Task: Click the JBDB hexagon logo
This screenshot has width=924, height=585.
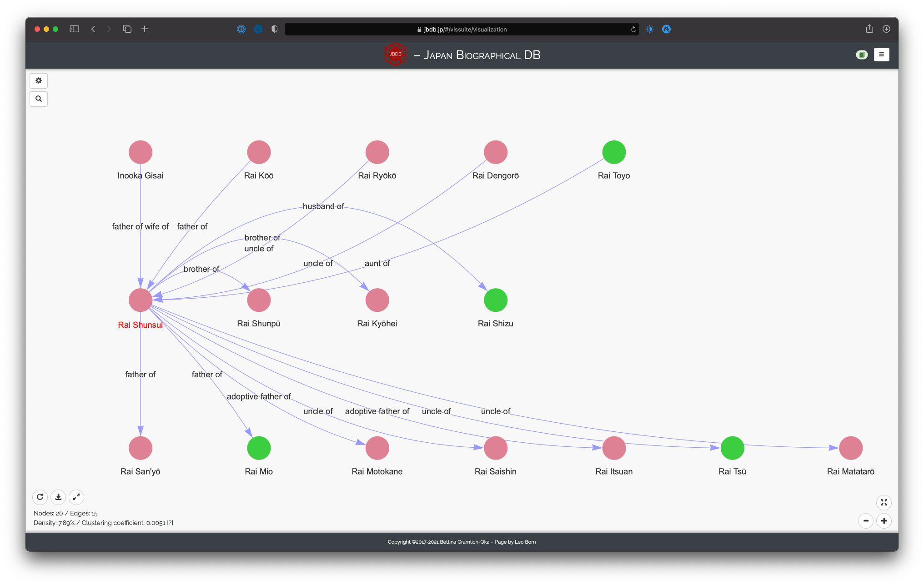Action: [x=395, y=55]
